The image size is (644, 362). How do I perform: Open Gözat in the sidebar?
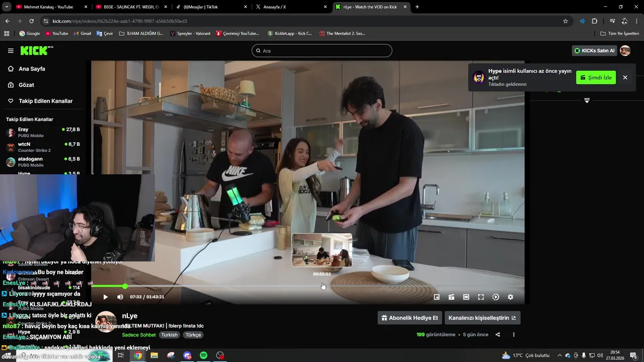click(26, 85)
